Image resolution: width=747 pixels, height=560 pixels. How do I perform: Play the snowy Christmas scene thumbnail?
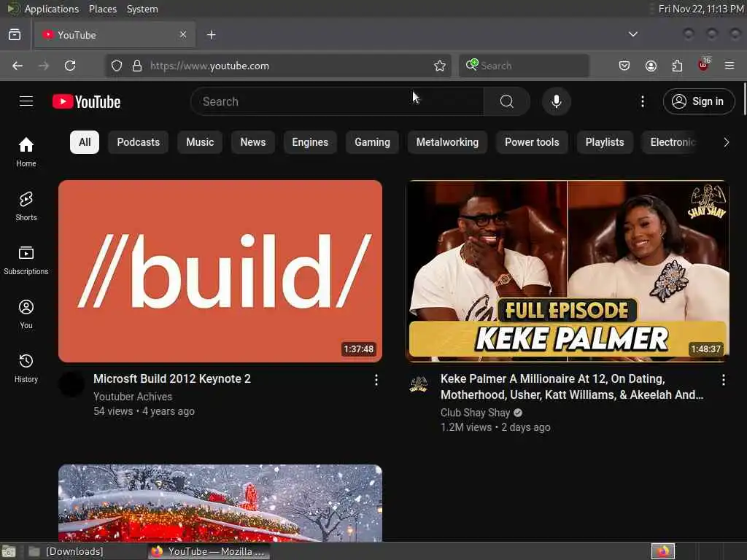coord(220,503)
